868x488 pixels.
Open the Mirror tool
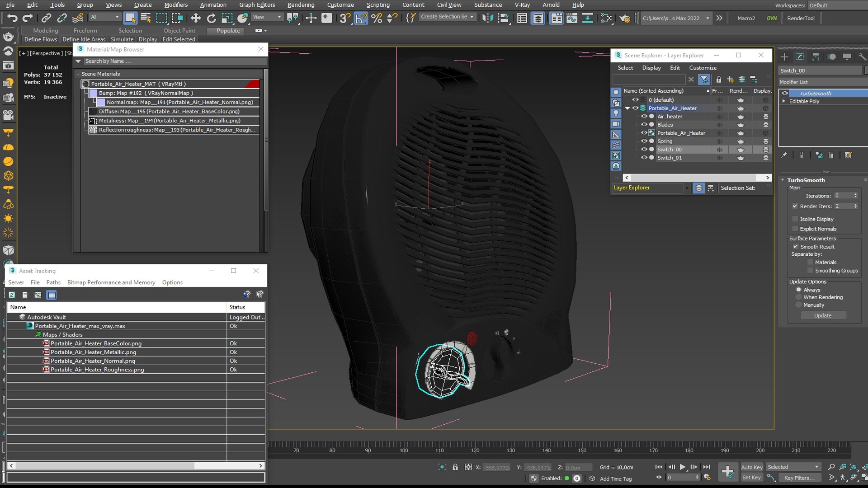[488, 18]
